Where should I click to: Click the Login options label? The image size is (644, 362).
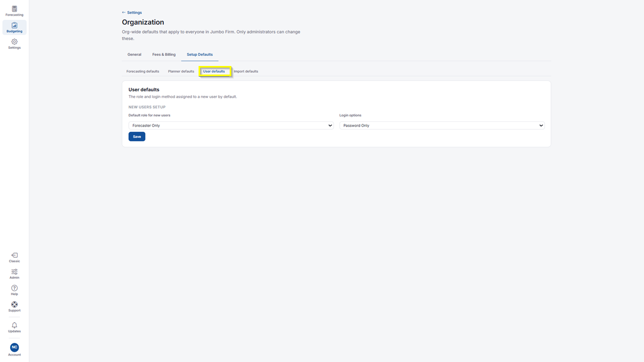350,115
